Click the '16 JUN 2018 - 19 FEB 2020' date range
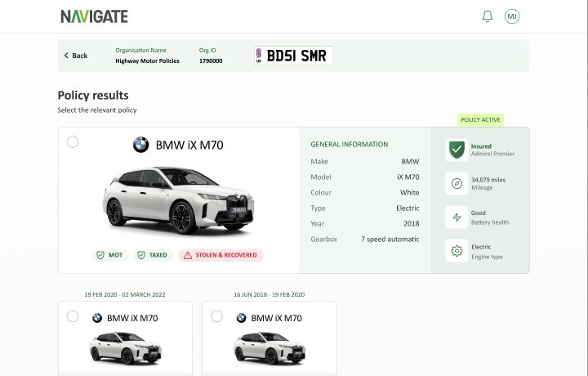This screenshot has height=376, width=588. click(x=269, y=294)
